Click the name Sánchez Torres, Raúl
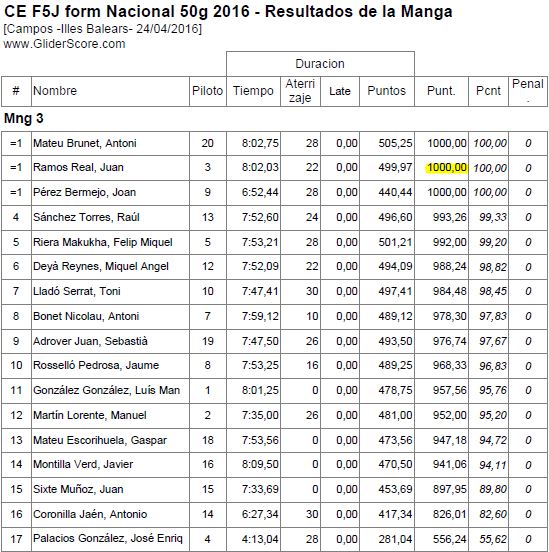The image size is (549, 552). coord(86,217)
